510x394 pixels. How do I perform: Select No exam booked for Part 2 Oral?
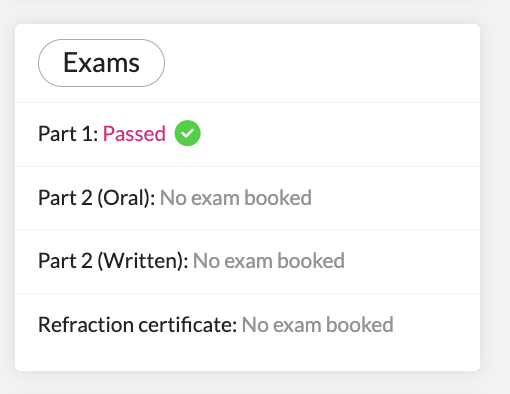[236, 198]
